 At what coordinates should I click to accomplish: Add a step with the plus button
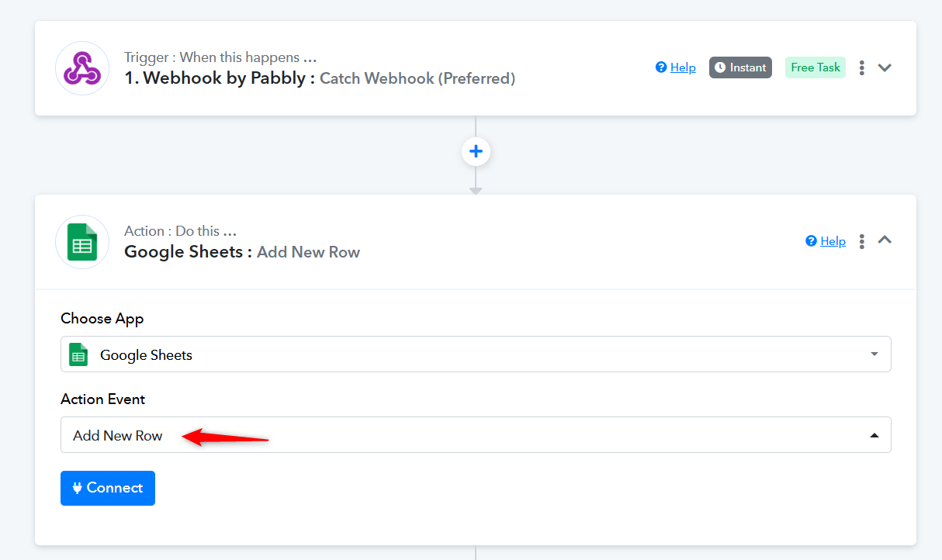476,151
